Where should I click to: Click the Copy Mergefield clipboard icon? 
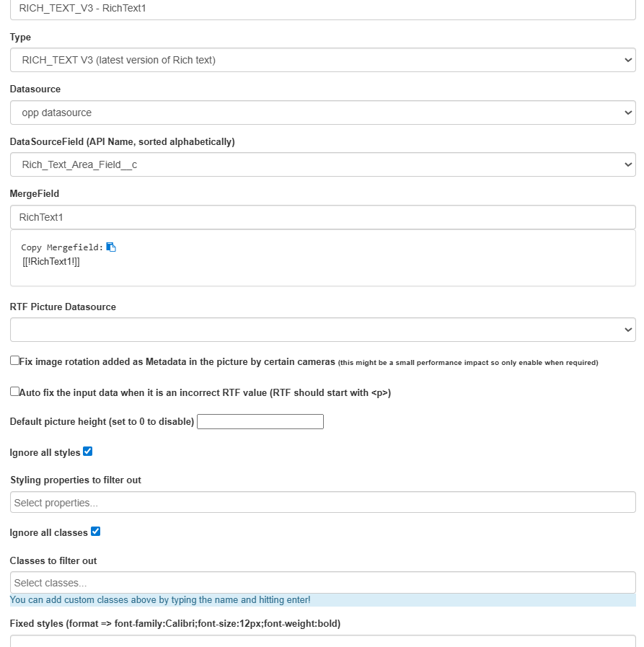(111, 247)
